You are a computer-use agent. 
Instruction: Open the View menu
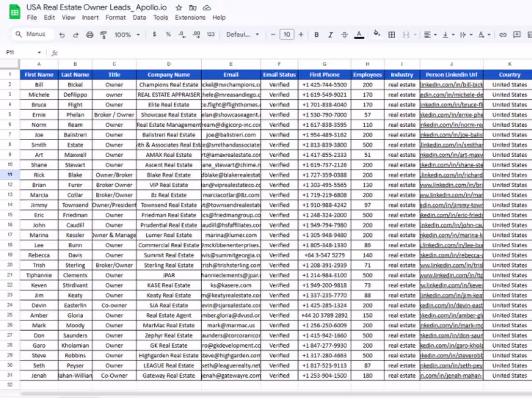point(68,17)
